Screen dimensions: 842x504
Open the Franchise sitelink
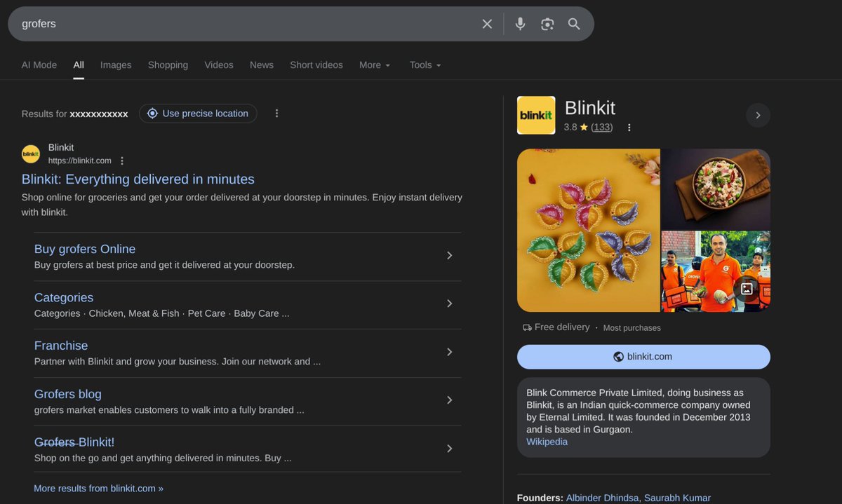61,346
